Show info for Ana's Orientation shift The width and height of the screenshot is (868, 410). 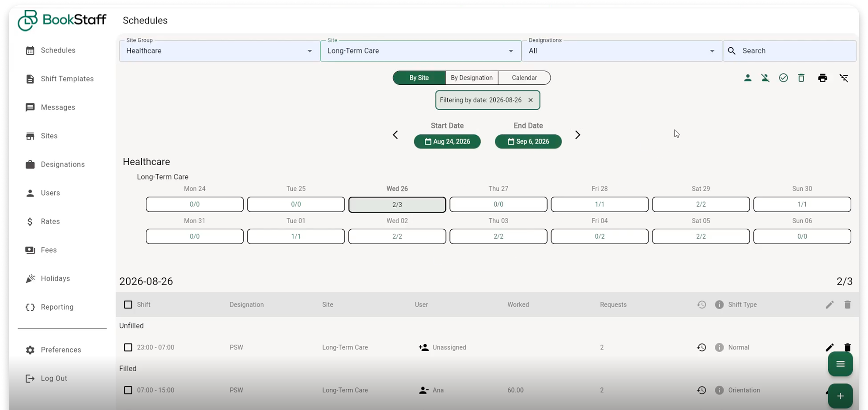[x=719, y=390]
